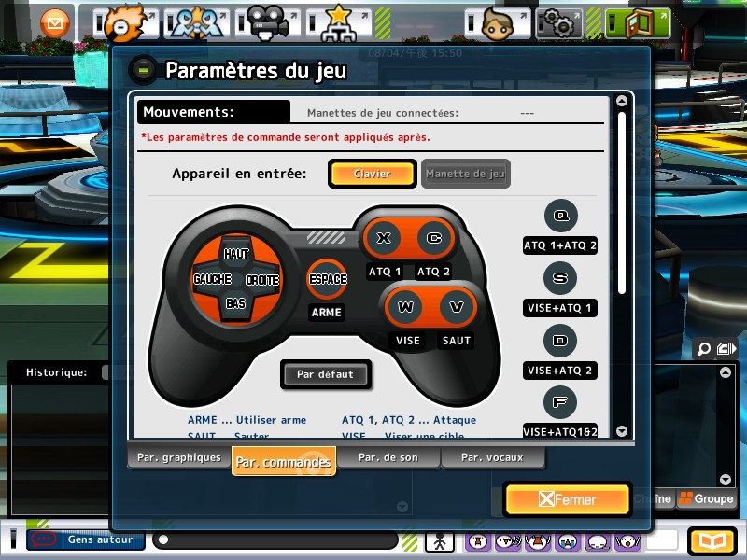Click the white scrollbar thumb in settings panel

622,203
